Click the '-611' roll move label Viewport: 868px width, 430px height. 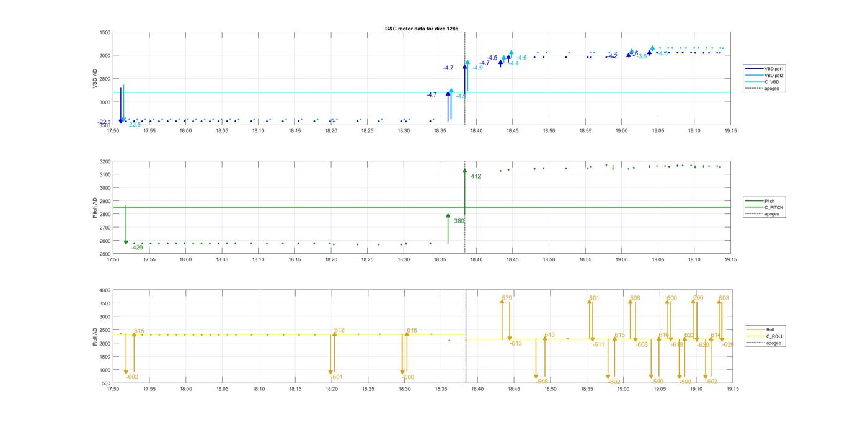click(598, 344)
